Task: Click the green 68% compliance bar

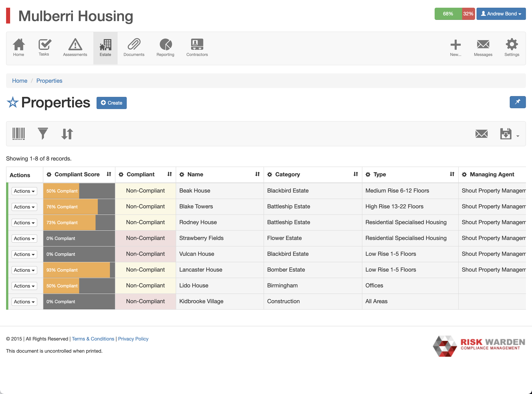Action: point(448,14)
